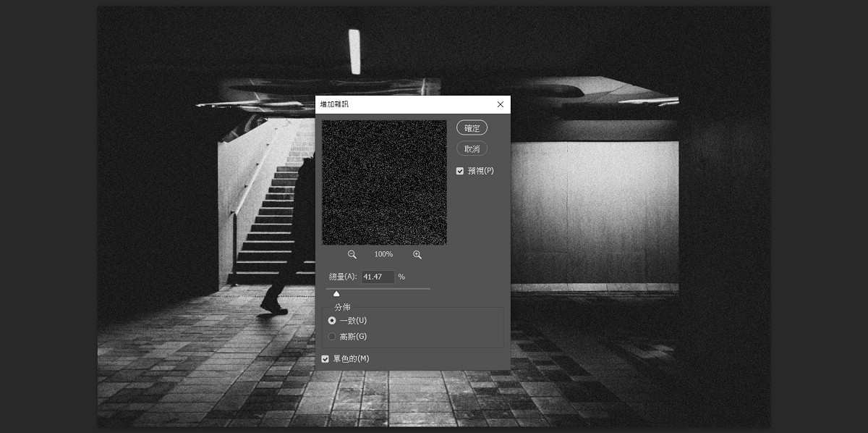Click the zoom out magnifier under preview

tap(352, 255)
